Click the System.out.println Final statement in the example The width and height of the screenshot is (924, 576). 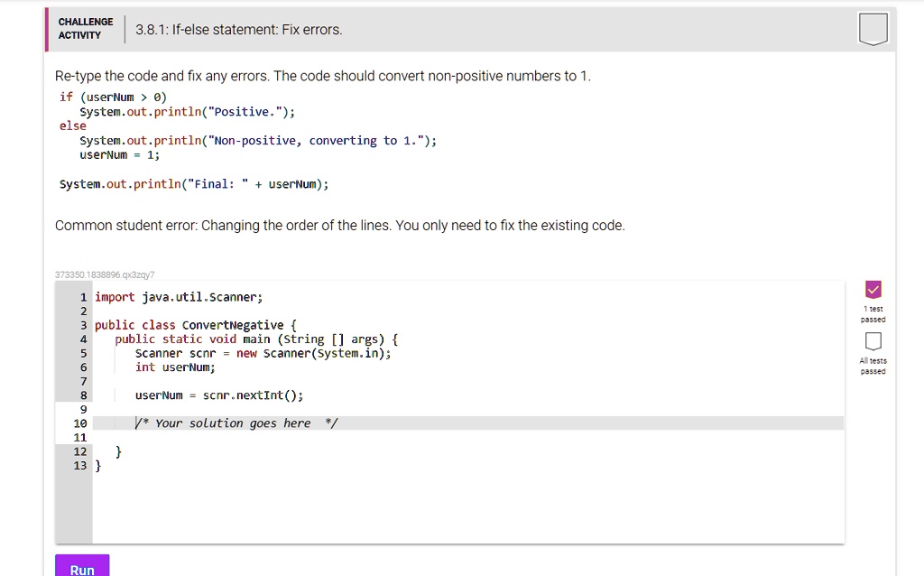pyautogui.click(x=193, y=183)
